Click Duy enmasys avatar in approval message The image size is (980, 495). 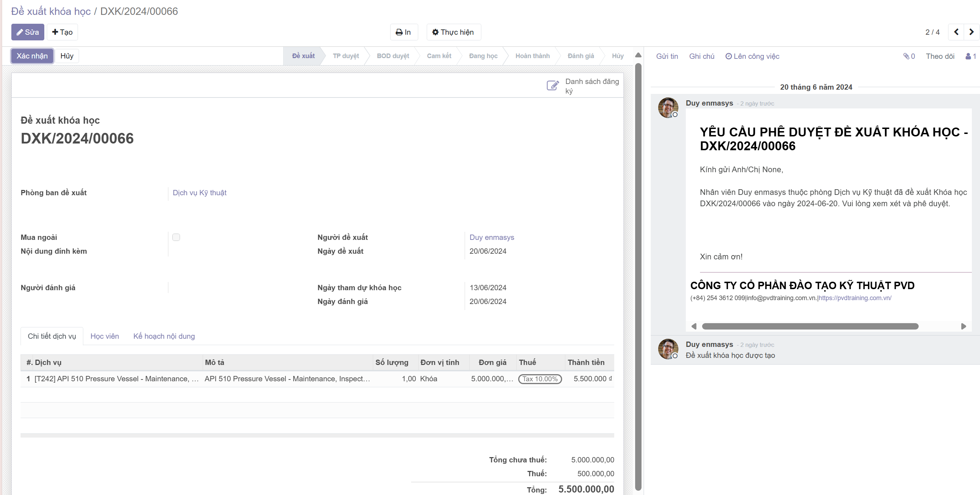pos(668,108)
